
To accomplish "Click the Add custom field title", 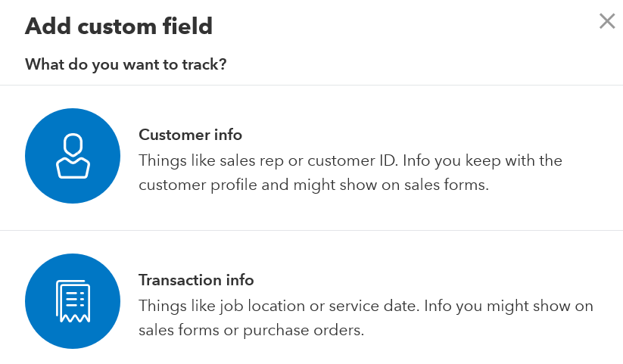I will click(x=119, y=26).
